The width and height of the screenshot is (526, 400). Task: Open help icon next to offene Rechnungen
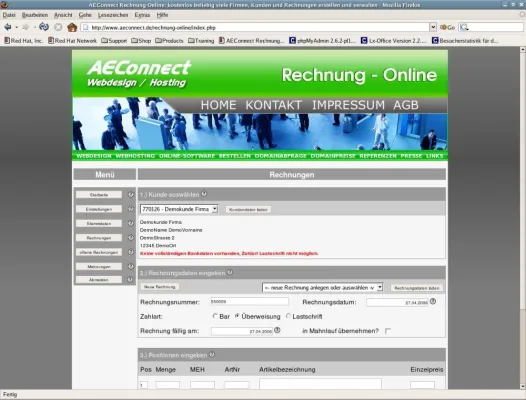131,252
